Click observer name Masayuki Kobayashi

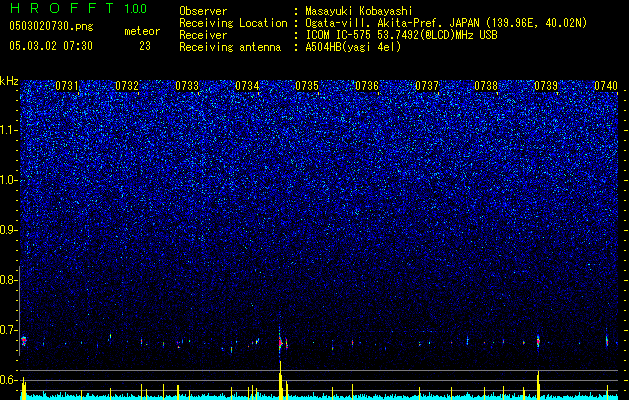tap(359, 11)
